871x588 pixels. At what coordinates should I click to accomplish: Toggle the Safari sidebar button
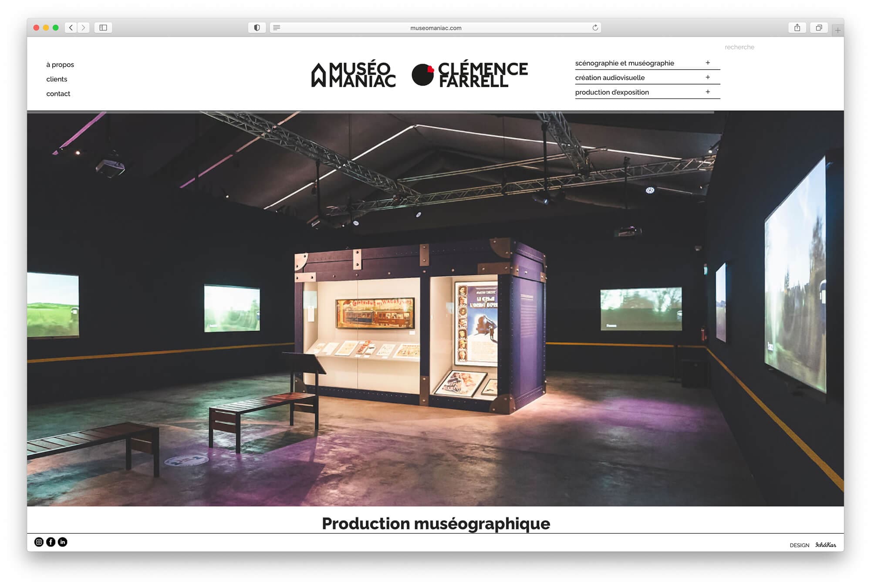[103, 27]
